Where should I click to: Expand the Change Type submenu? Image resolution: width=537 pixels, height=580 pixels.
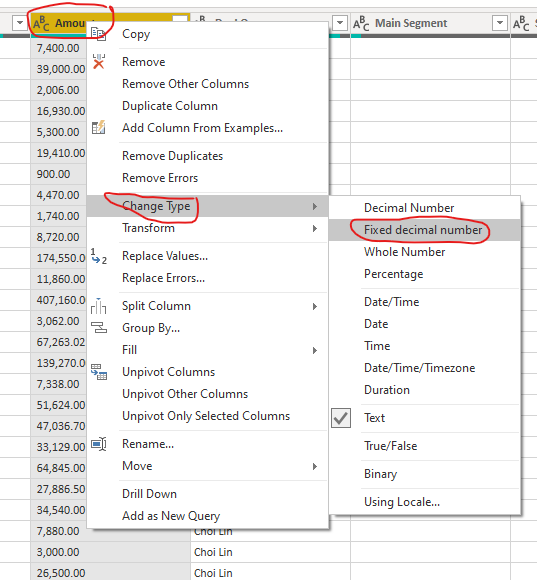(x=208, y=206)
